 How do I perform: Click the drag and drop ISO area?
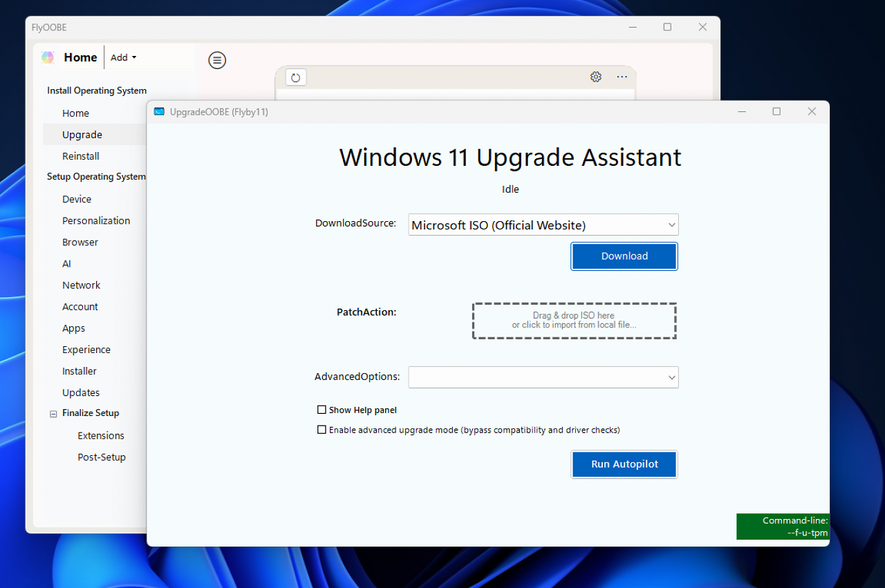click(574, 321)
